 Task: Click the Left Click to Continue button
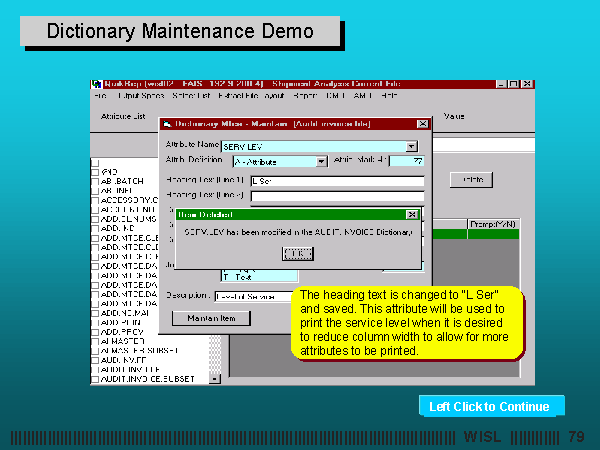point(490,406)
